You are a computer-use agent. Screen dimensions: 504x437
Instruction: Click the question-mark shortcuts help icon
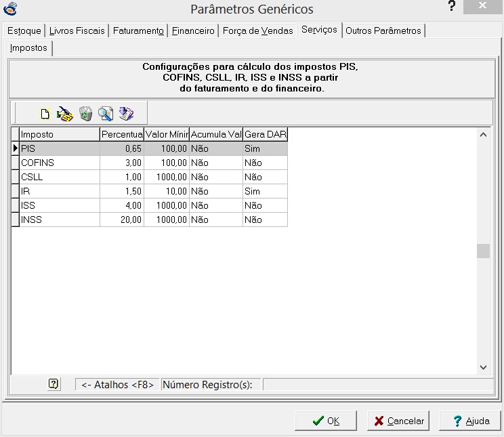pos(54,384)
